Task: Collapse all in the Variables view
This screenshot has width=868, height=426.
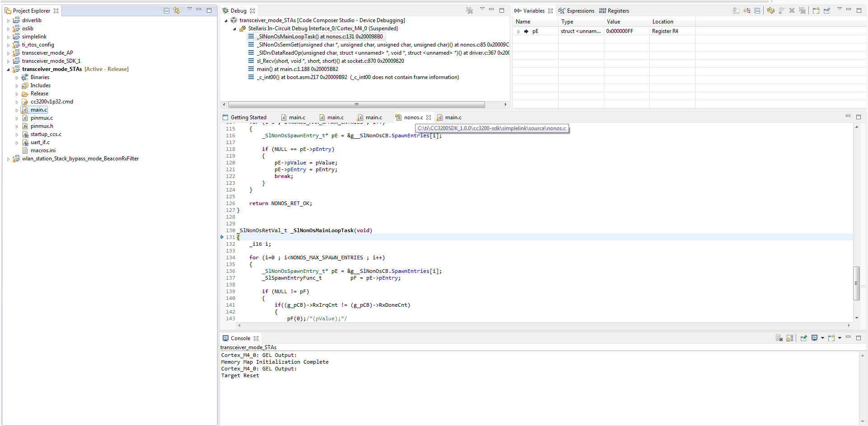Action: point(757,10)
